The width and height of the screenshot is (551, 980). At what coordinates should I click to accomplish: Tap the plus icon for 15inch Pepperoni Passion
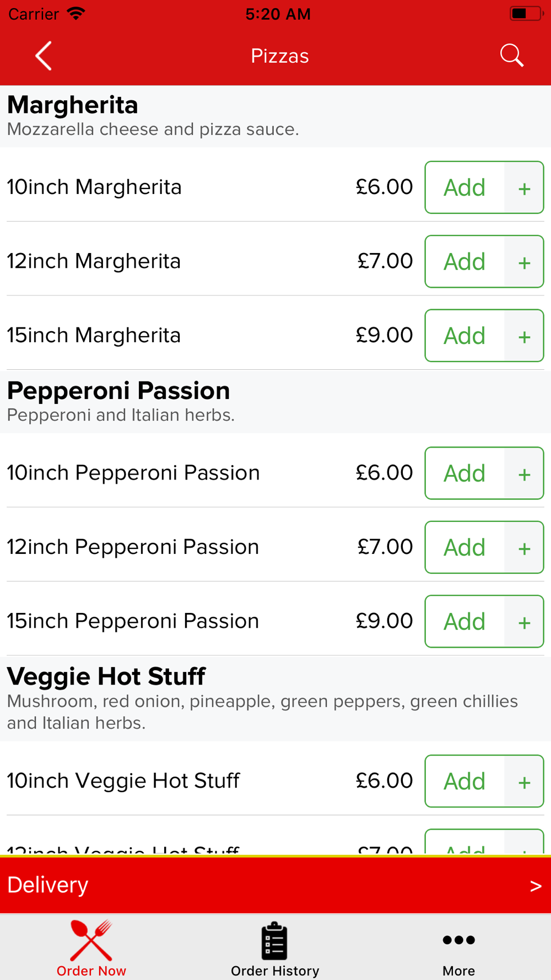(x=524, y=622)
